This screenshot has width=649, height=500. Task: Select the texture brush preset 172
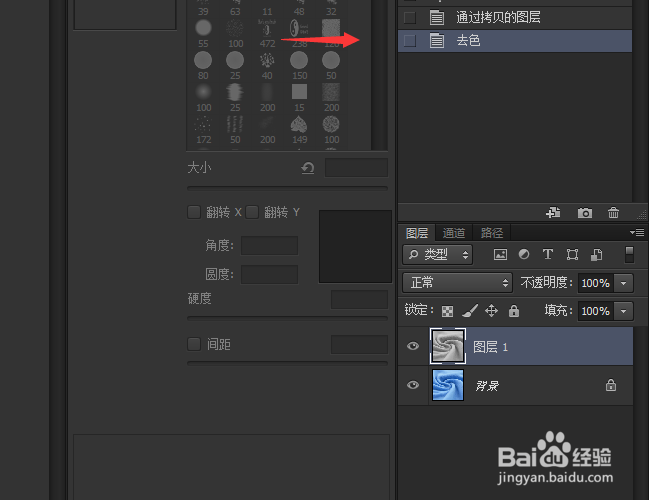pos(203,124)
